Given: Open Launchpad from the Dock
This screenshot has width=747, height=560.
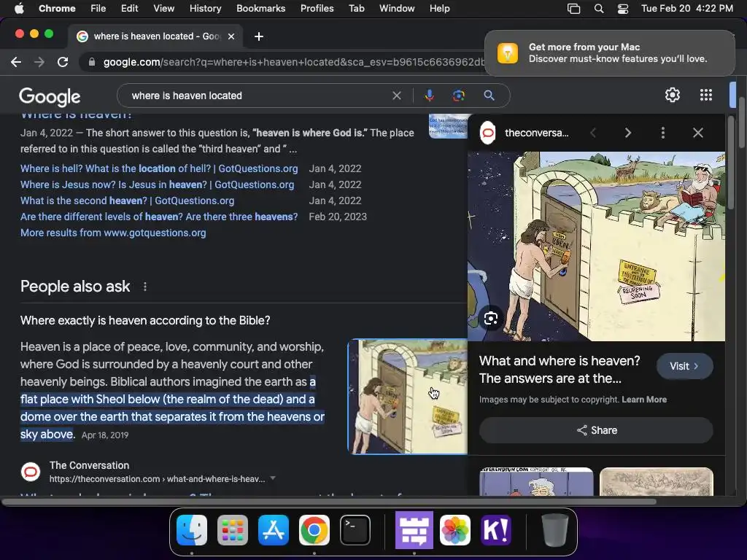Looking at the screenshot, I should tap(233, 530).
